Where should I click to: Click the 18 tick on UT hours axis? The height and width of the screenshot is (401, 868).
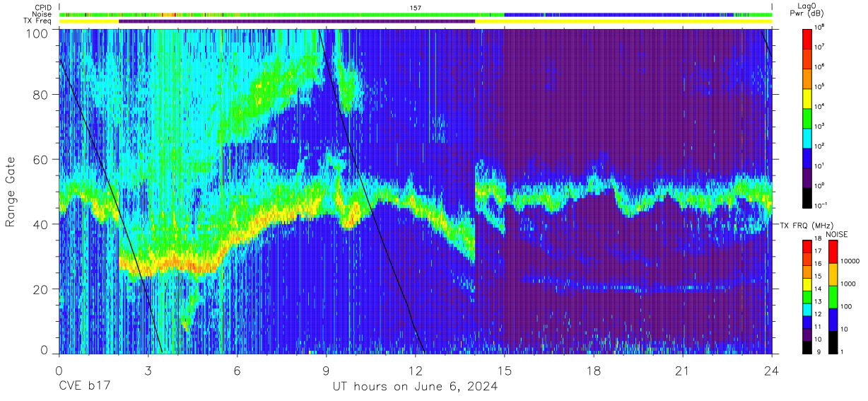(594, 371)
